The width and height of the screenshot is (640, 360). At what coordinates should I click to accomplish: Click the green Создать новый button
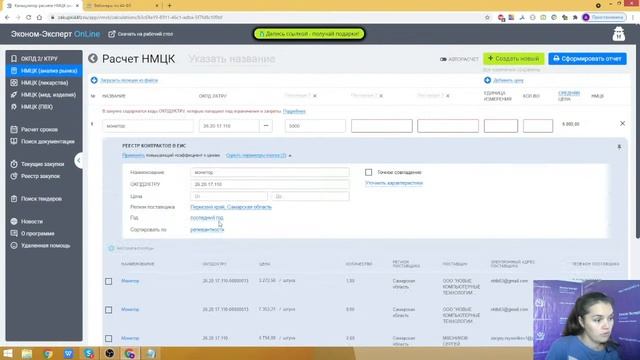click(513, 59)
